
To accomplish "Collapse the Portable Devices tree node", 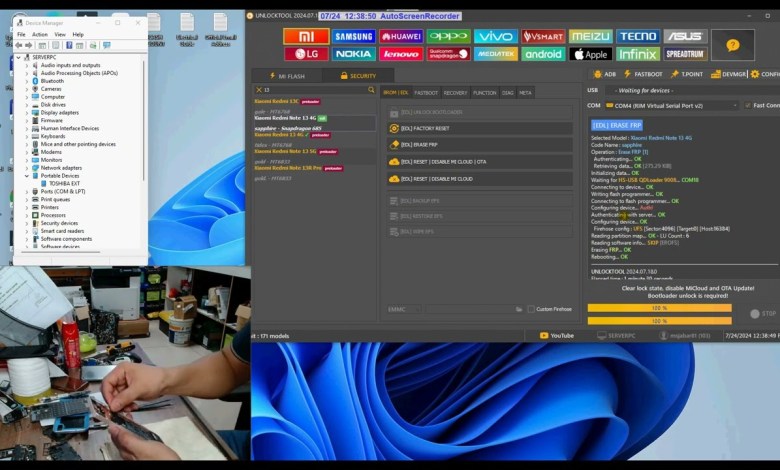I will click(27, 176).
